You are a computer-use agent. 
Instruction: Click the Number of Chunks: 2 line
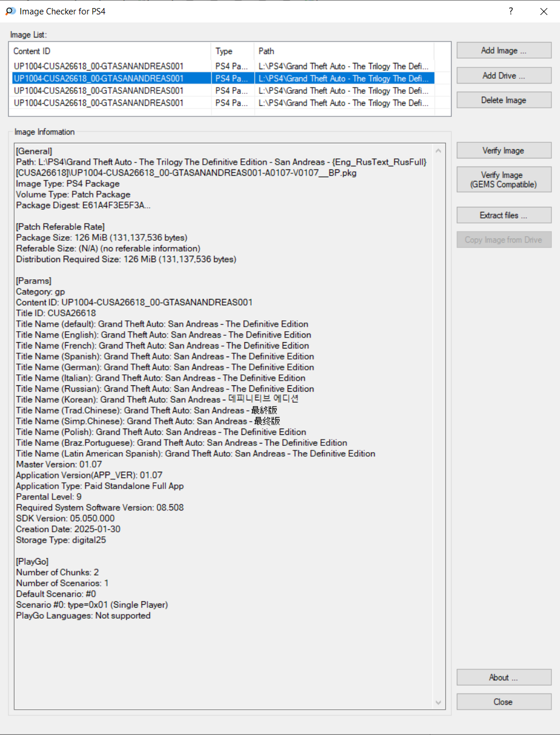point(58,573)
